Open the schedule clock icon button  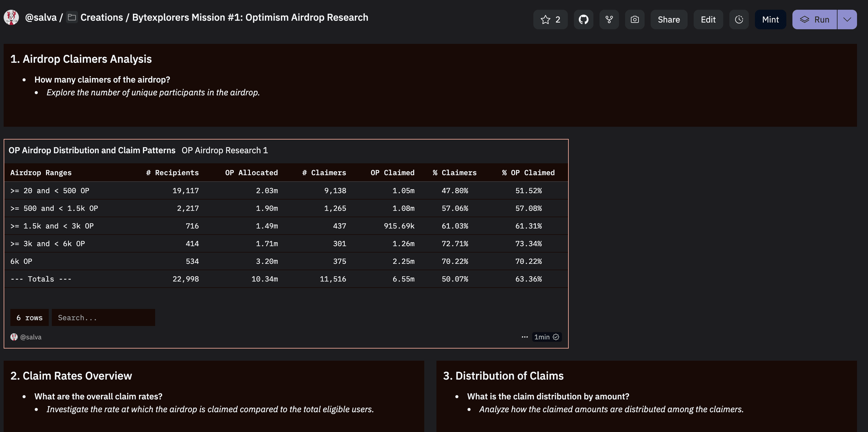pos(739,19)
